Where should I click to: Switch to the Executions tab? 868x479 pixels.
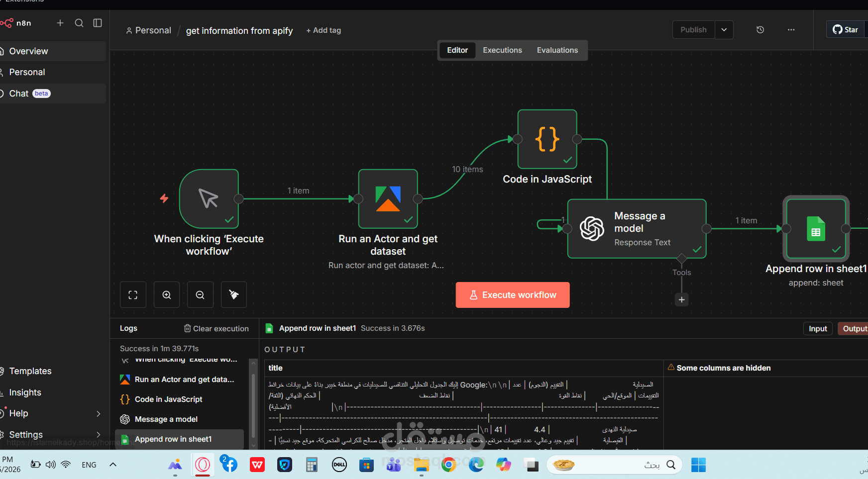coord(502,50)
